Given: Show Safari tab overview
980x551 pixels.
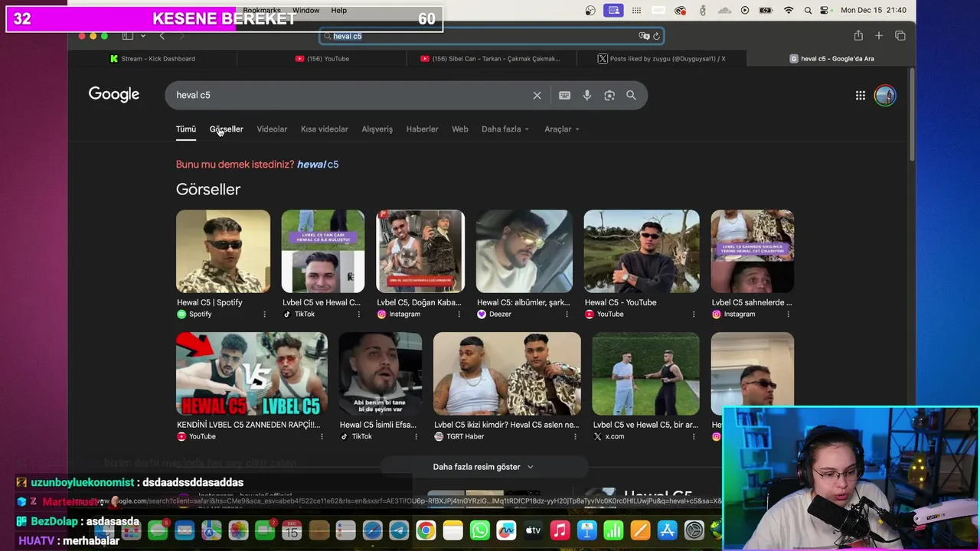Looking at the screenshot, I should (900, 36).
